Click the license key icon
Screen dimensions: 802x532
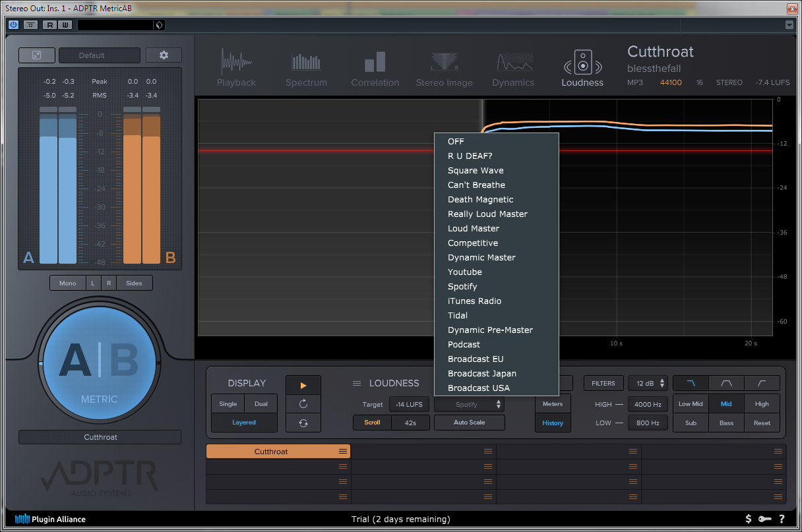click(765, 519)
